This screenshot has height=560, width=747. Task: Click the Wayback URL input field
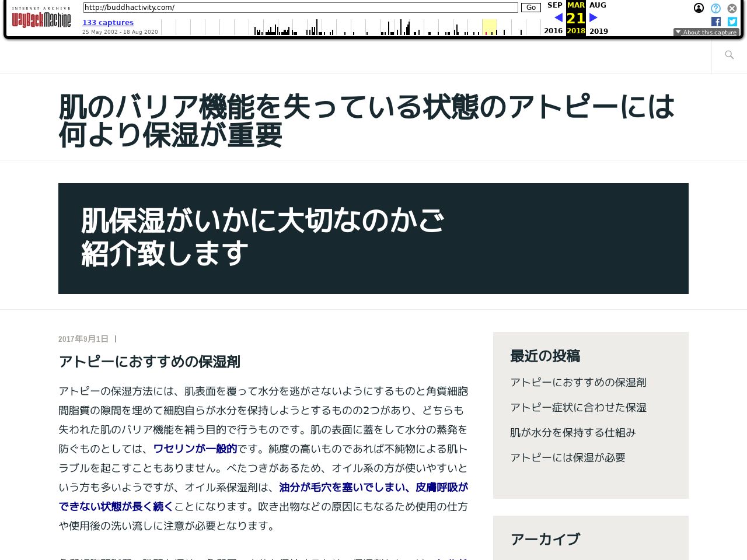[x=300, y=8]
